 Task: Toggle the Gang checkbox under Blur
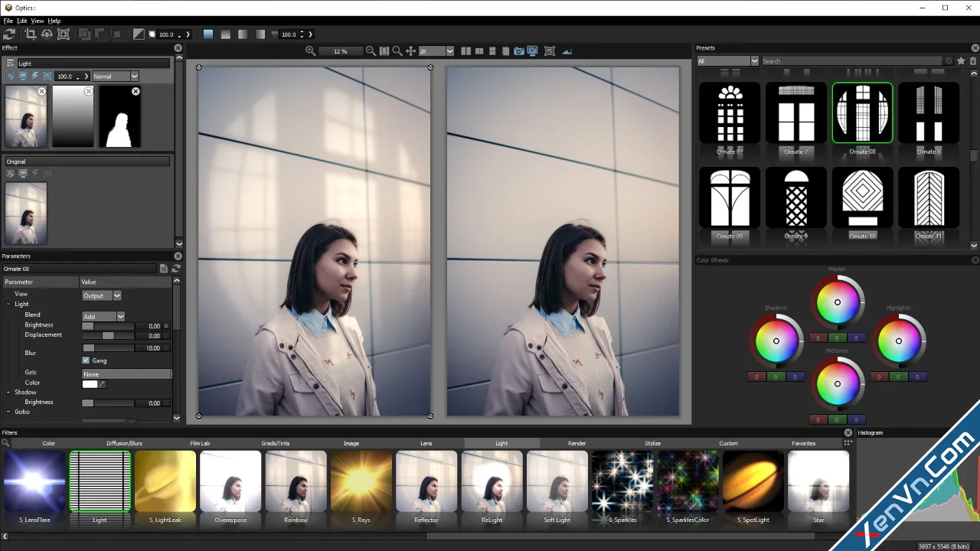click(x=86, y=360)
